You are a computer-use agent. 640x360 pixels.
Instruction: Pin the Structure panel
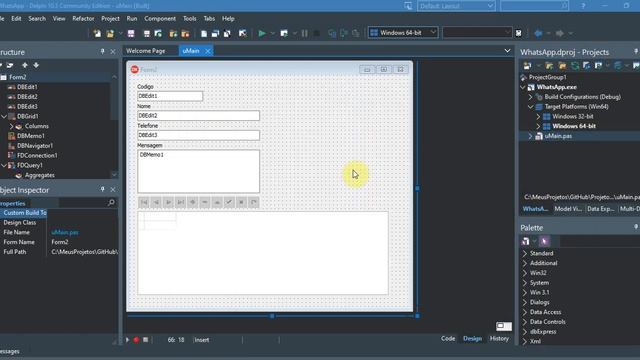point(102,52)
